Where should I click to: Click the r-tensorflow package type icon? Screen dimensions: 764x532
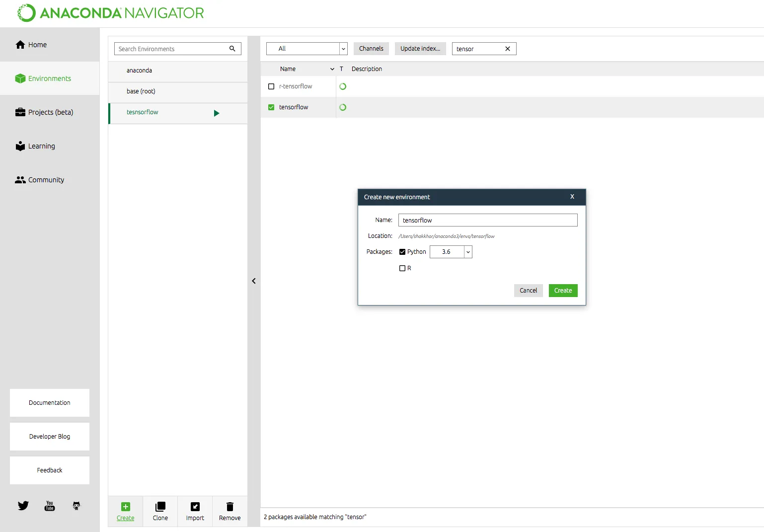[x=343, y=86]
